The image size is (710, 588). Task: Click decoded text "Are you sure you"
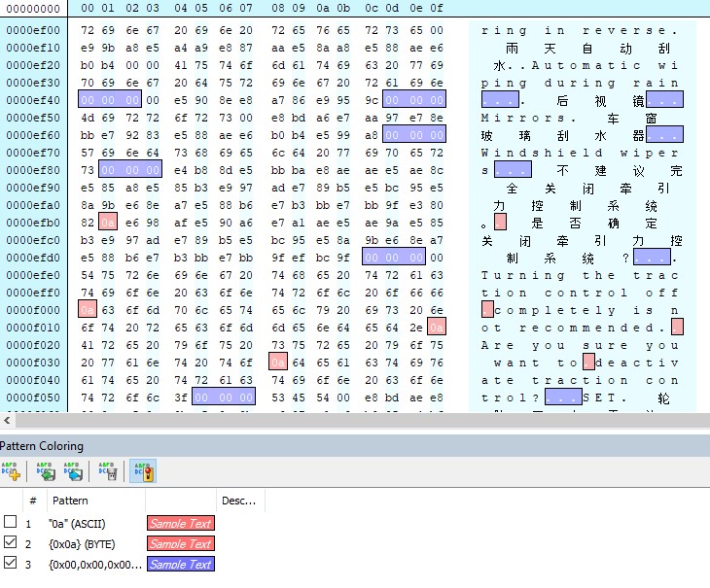(580, 346)
